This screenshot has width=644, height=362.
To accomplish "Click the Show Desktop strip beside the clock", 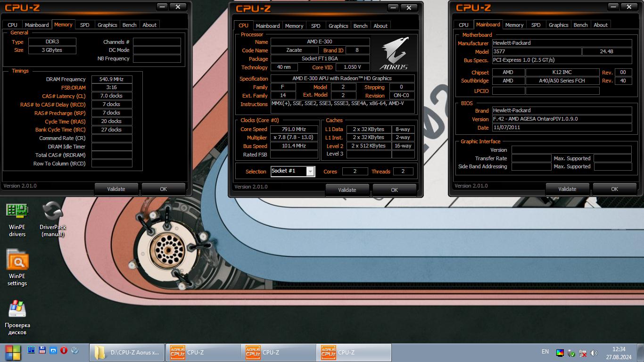I will pyautogui.click(x=641, y=353).
